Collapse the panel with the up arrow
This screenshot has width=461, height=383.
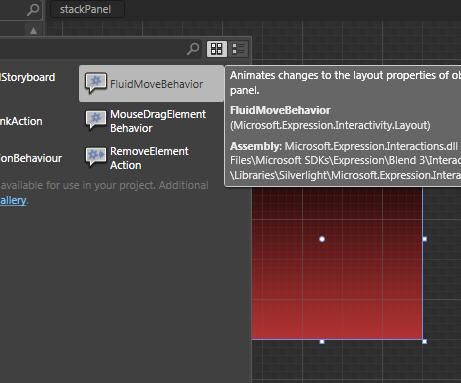coord(33,31)
